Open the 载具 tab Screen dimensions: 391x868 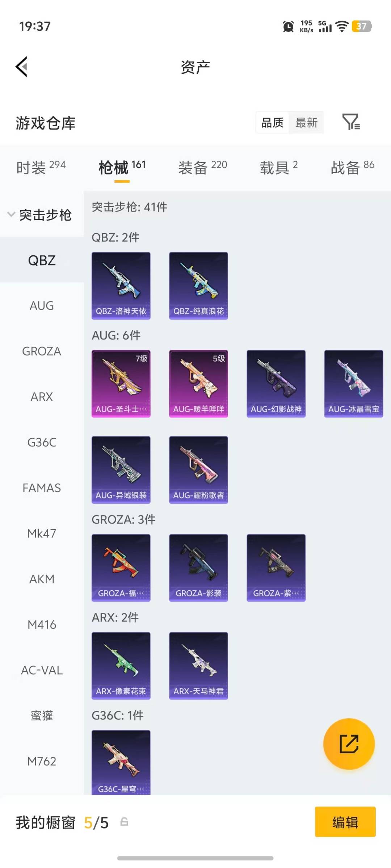278,167
